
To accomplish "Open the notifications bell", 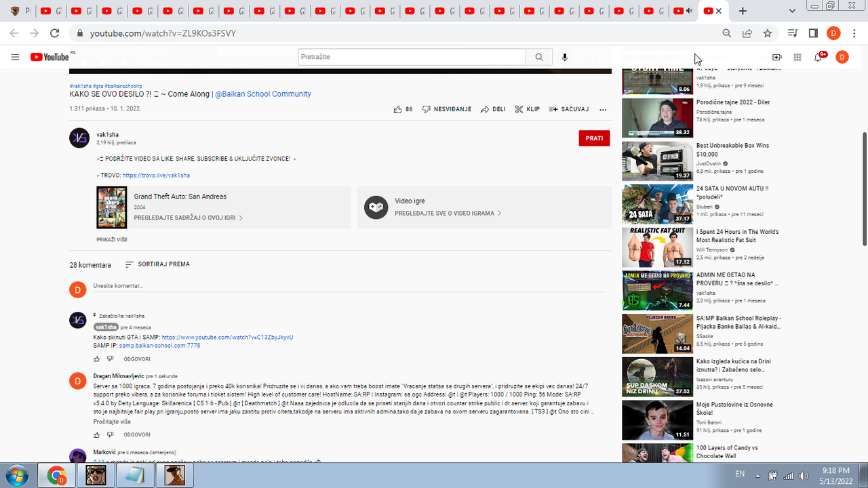I will [x=819, y=57].
